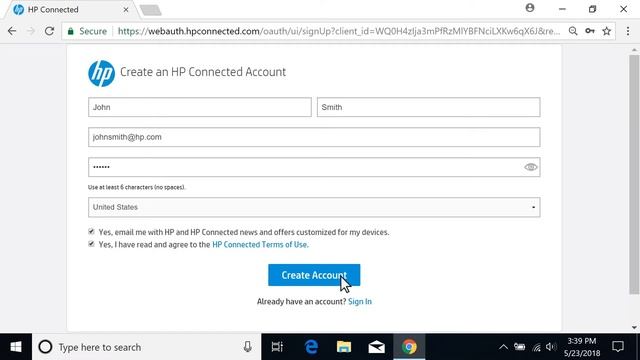Open Task View from the taskbar
640x360 pixels.
pyautogui.click(x=277, y=347)
